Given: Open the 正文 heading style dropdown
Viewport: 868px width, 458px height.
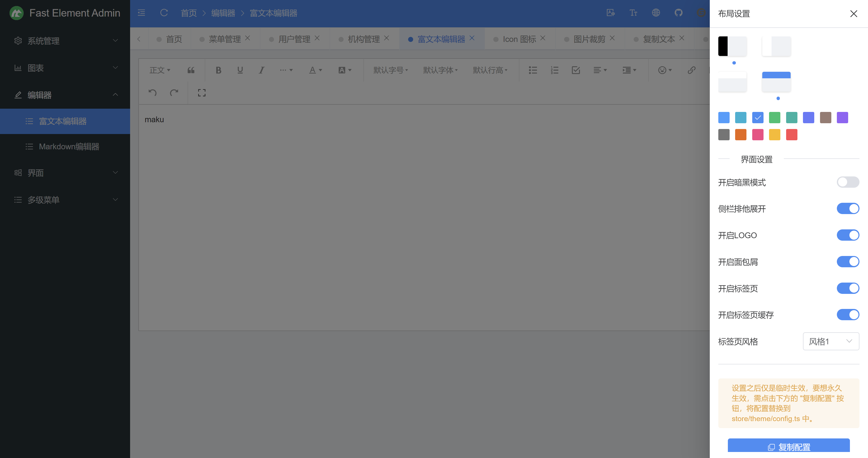Looking at the screenshot, I should (x=160, y=70).
